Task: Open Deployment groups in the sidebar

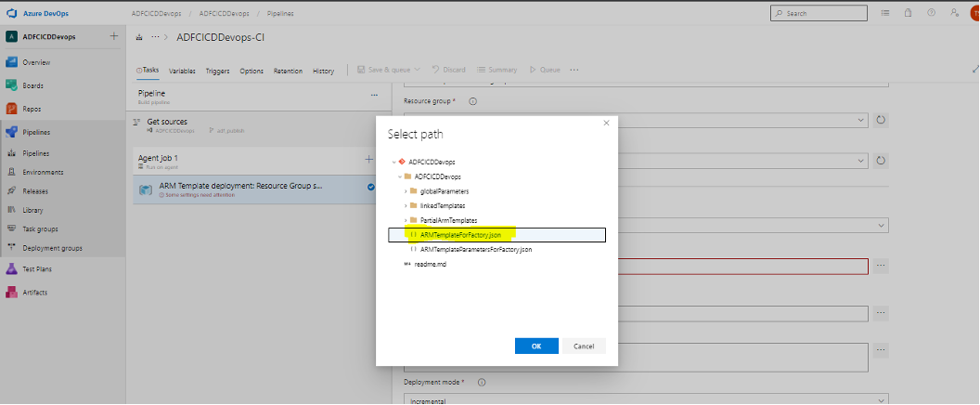Action: pos(52,249)
